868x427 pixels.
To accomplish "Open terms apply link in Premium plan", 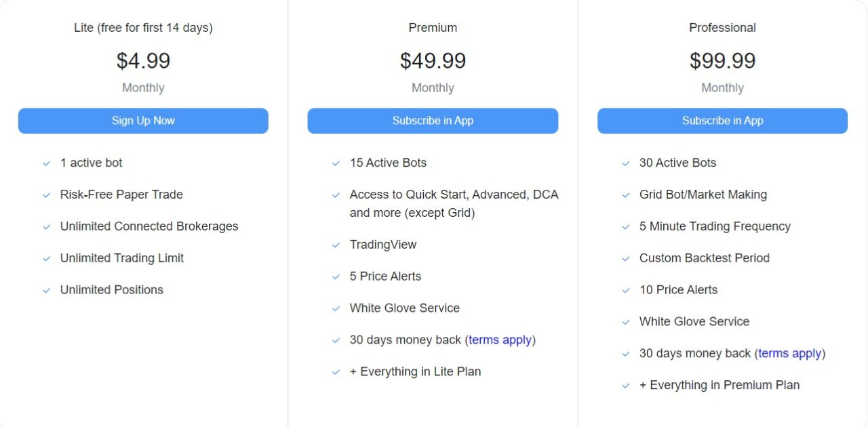I will pyautogui.click(x=500, y=340).
